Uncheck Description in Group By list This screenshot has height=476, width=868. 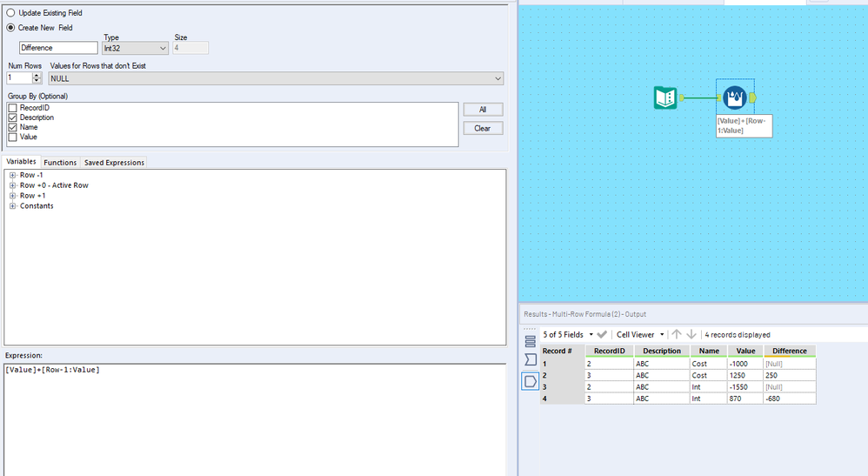point(13,117)
